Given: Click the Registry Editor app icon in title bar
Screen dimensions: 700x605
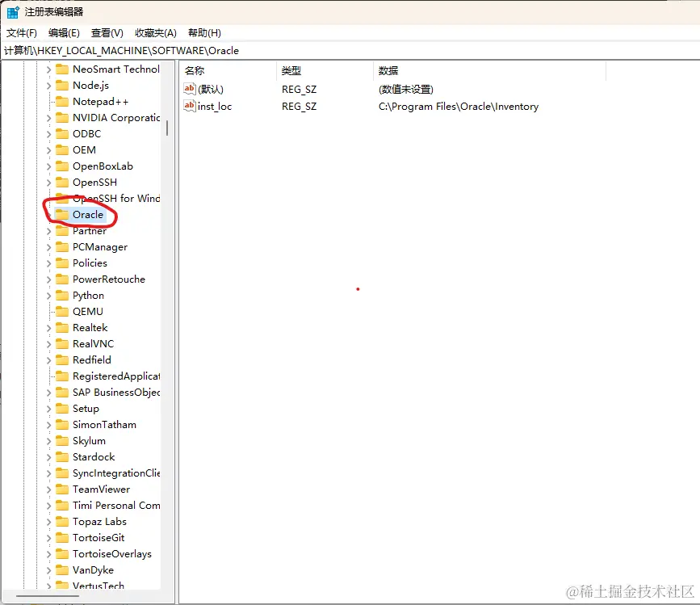Looking at the screenshot, I should click(x=13, y=12).
